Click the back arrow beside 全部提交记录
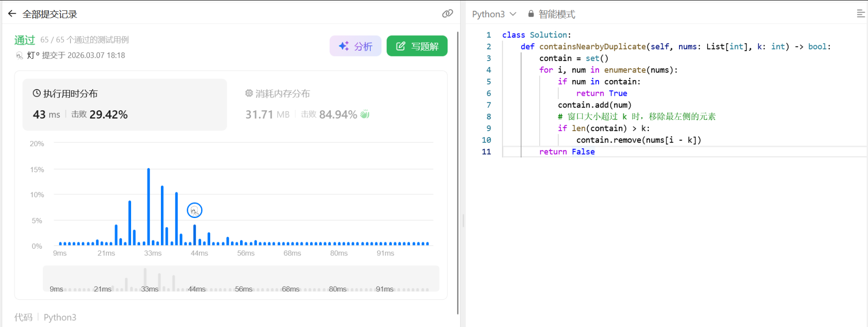 [12, 14]
